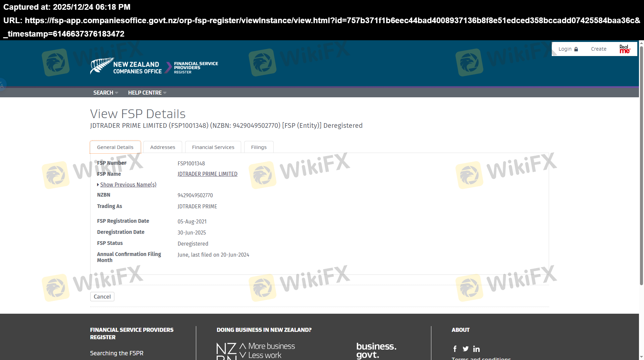Switch to the Financial Services tab
The width and height of the screenshot is (644, 360).
[x=213, y=147]
